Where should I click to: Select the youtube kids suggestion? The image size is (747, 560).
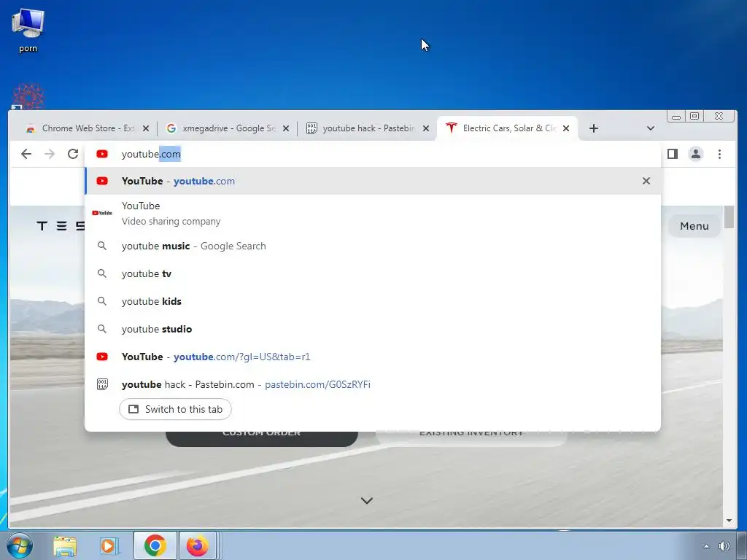pyautogui.click(x=373, y=301)
